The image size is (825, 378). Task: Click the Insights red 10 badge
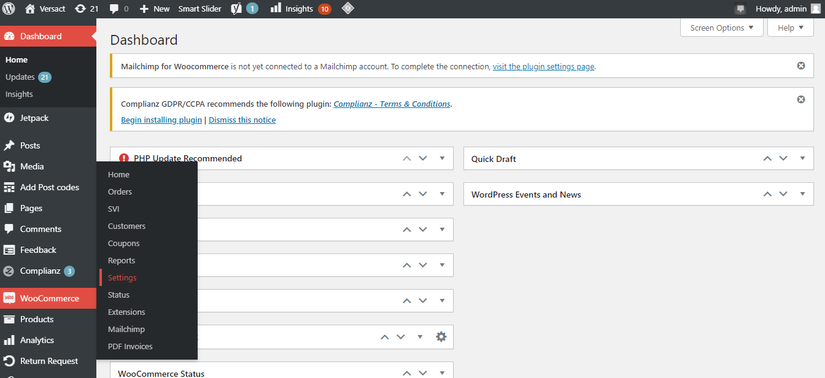click(x=325, y=9)
